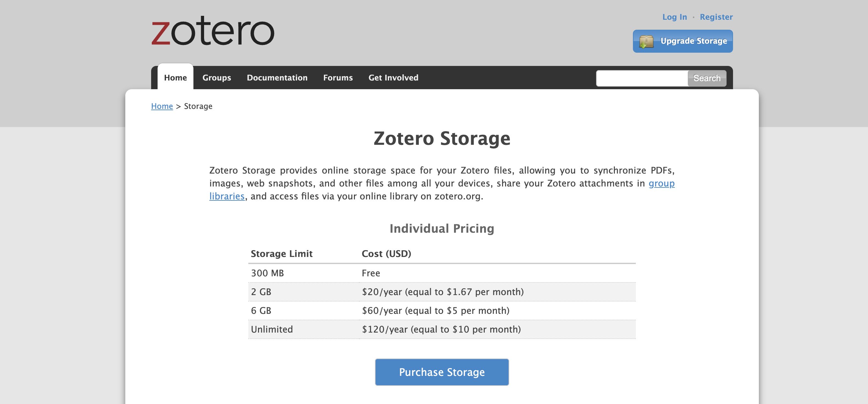Open the Register link

click(x=716, y=17)
